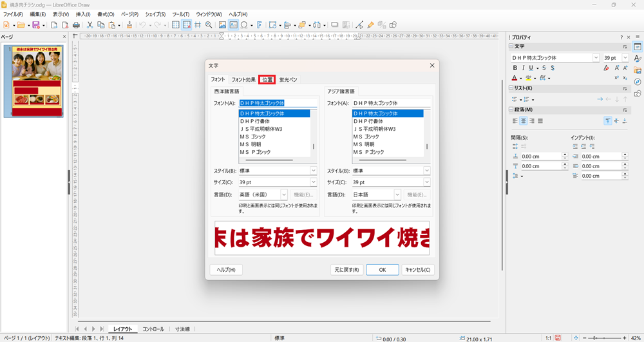
Task: Toggle the Display Grid icon
Action: [175, 25]
